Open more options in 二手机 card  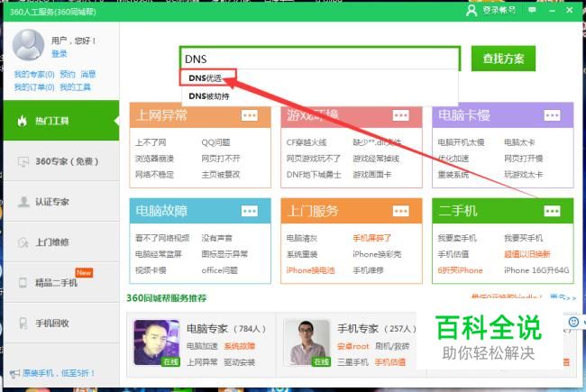point(552,211)
